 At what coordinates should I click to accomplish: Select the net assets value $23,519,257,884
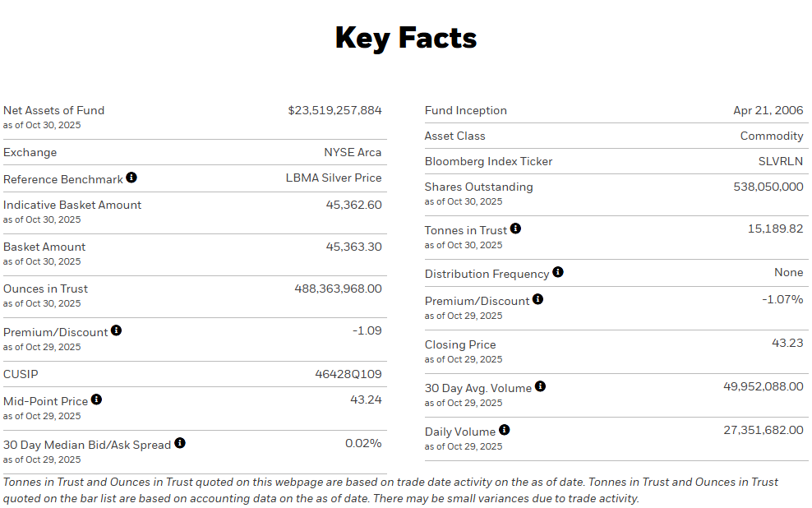pos(334,110)
